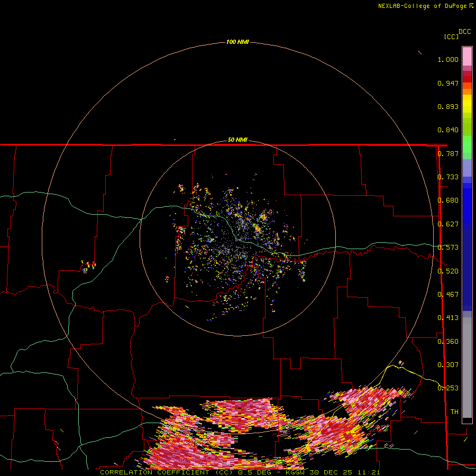Screen dimensions: 476x476
Task: Click the TH threshold label
Action: click(x=454, y=412)
